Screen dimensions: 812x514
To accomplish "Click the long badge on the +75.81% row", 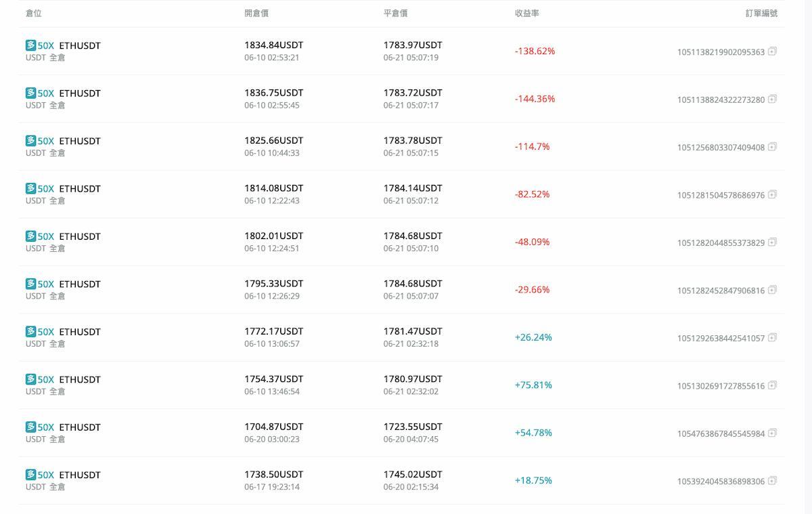I will [x=30, y=379].
